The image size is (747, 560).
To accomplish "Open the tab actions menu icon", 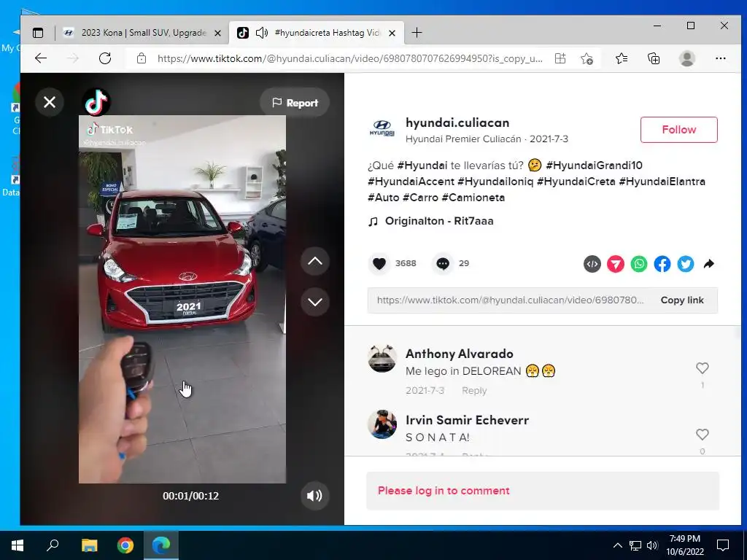I will pos(38,33).
